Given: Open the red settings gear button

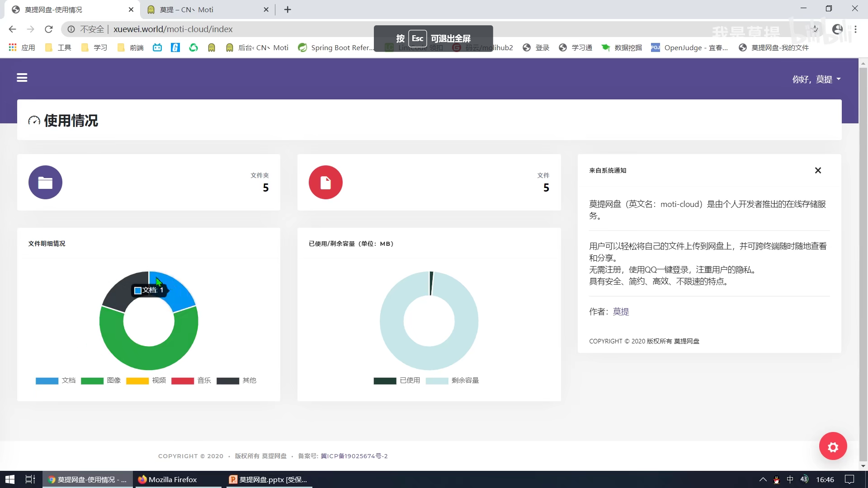Looking at the screenshot, I should (x=833, y=446).
